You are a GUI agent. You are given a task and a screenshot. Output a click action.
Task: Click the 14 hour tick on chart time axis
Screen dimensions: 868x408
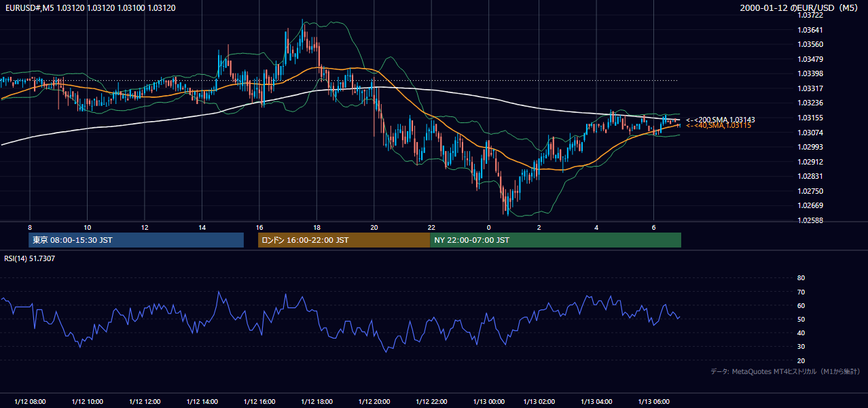[202, 227]
